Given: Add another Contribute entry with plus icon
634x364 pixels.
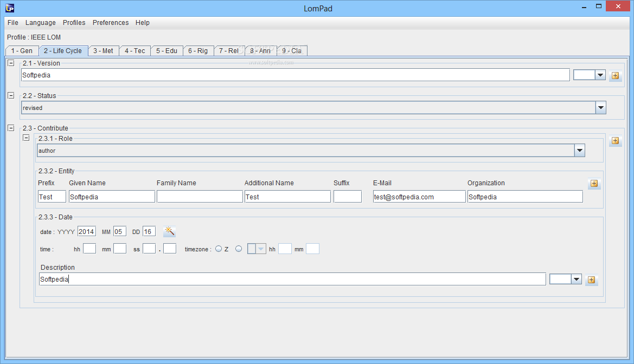Looking at the screenshot, I should coord(615,141).
